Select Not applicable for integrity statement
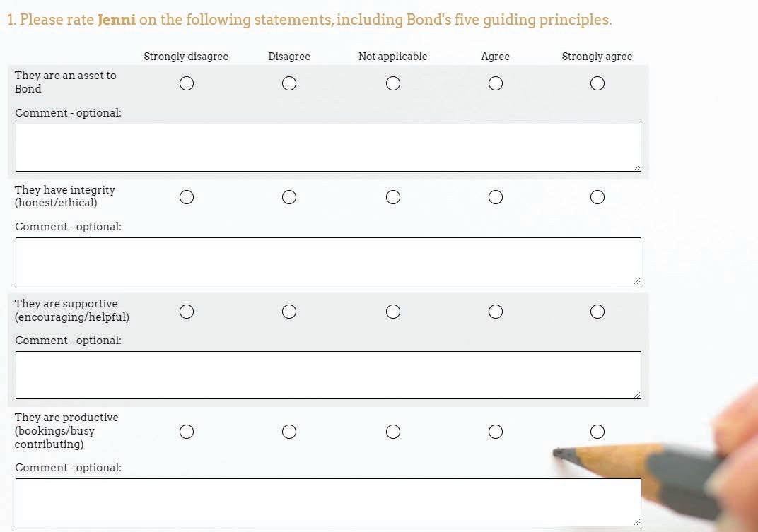 393,197
